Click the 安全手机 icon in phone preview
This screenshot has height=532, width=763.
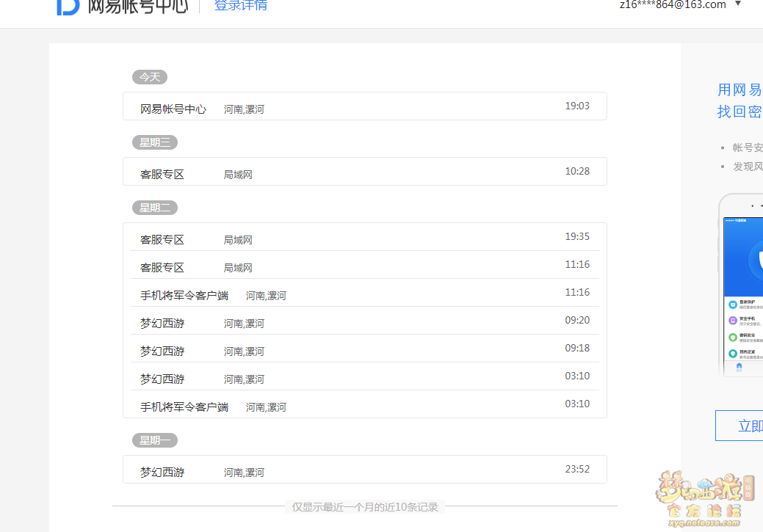[x=733, y=321]
